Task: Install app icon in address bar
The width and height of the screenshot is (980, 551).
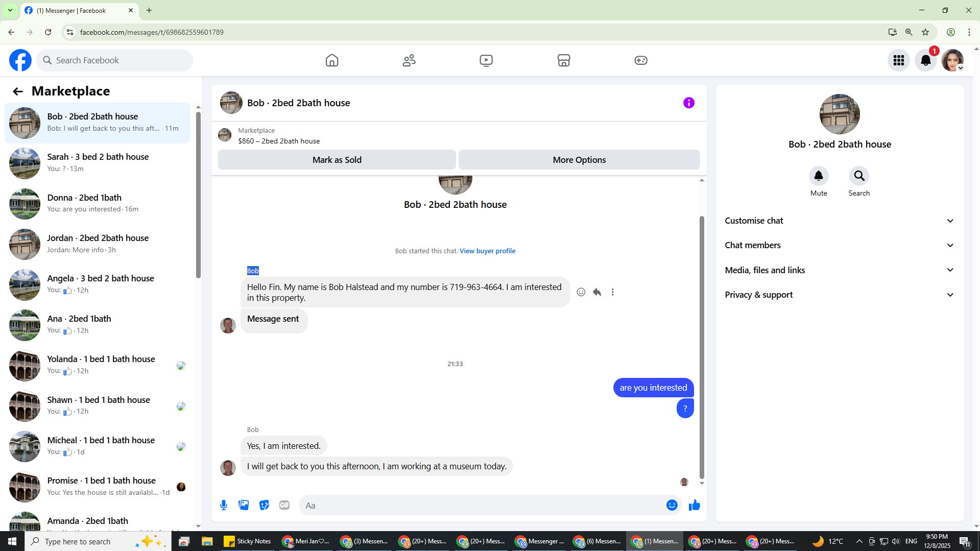Action: (x=892, y=32)
